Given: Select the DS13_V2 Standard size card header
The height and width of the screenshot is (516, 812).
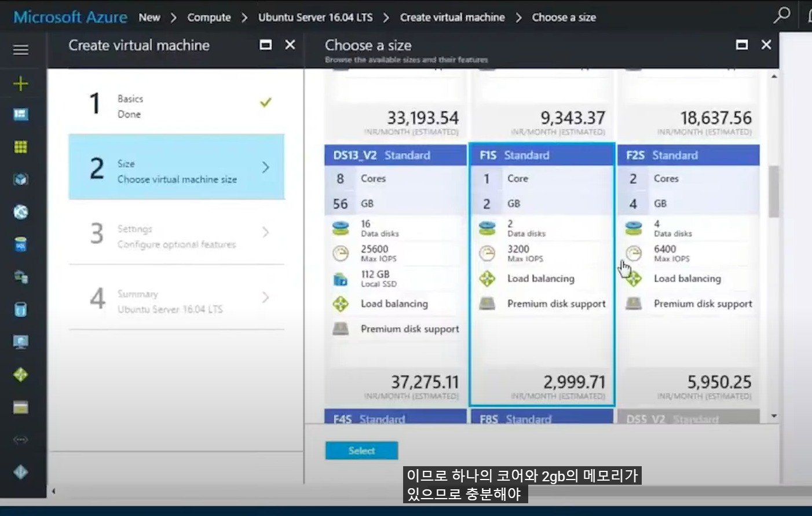Looking at the screenshot, I should point(396,155).
